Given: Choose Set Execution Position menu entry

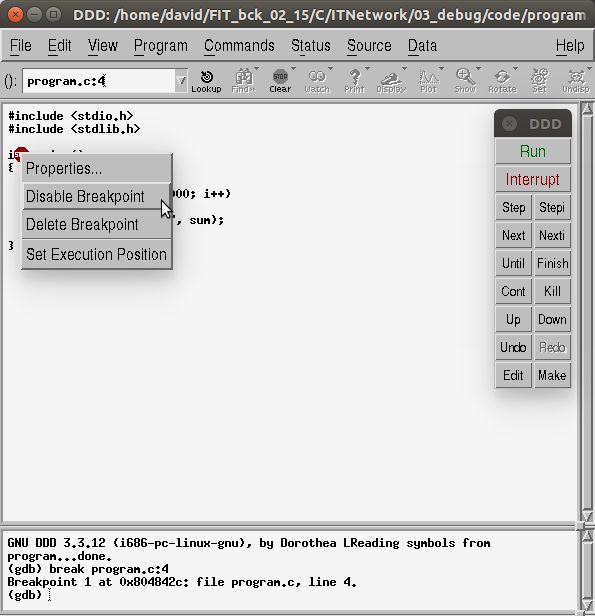Looking at the screenshot, I should point(97,254).
